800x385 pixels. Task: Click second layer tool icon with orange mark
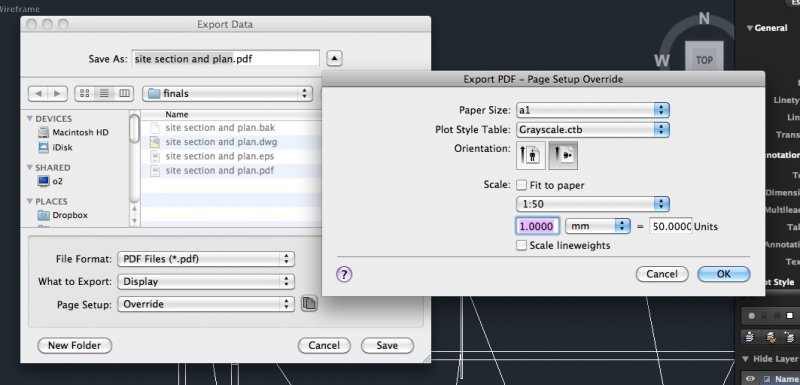[770, 337]
